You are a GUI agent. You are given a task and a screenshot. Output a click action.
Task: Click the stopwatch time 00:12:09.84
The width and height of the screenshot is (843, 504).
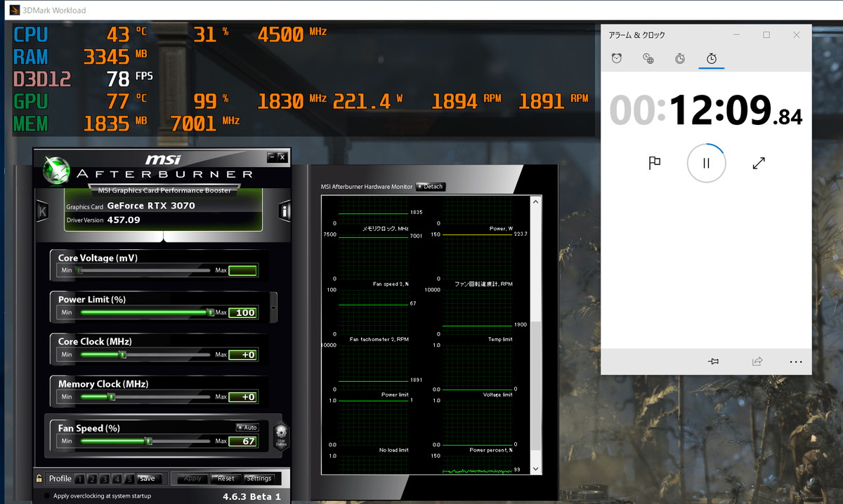(x=705, y=110)
